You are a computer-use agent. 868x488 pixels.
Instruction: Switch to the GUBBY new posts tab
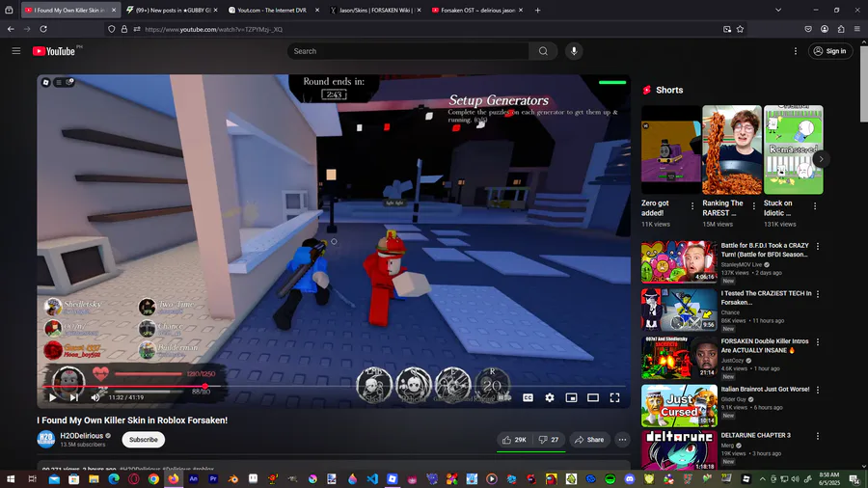[173, 10]
